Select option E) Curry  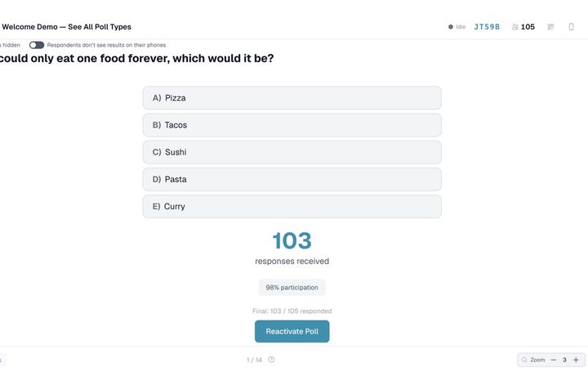coord(292,206)
